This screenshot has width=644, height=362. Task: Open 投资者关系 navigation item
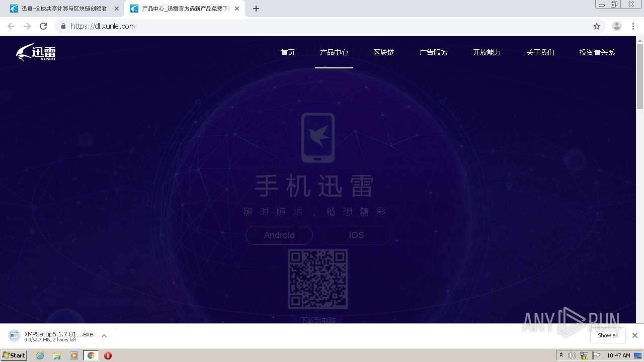coord(597,52)
